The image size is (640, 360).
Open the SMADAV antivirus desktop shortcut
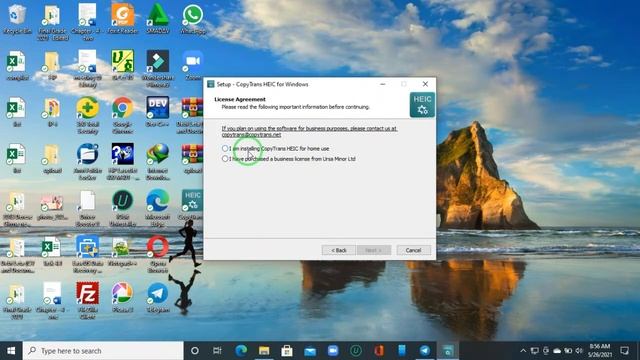pyautogui.click(x=158, y=19)
